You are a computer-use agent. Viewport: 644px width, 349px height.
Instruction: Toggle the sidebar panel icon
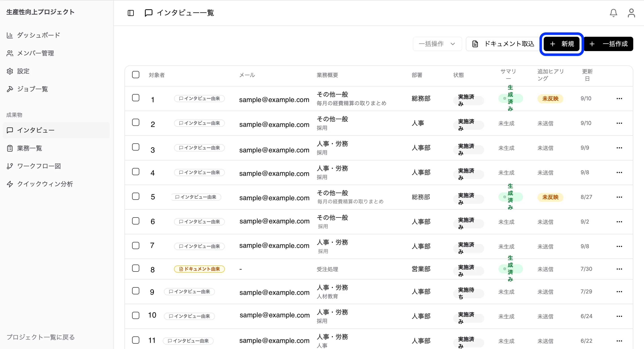[131, 13]
